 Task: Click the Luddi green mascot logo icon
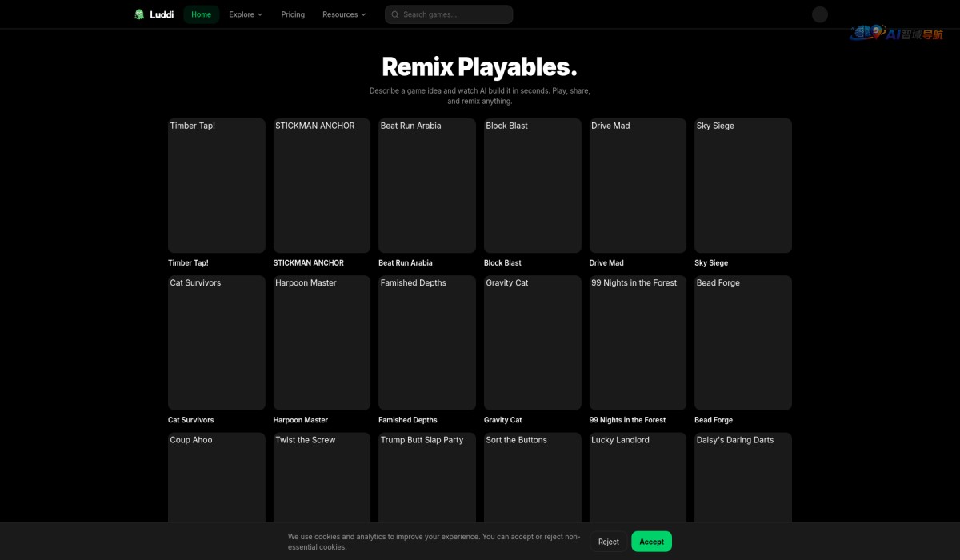139,14
